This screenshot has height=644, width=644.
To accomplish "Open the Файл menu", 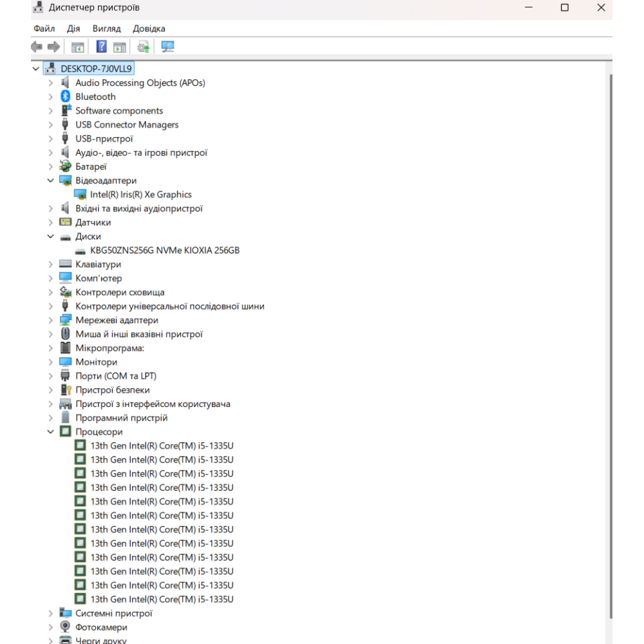I will [44, 28].
